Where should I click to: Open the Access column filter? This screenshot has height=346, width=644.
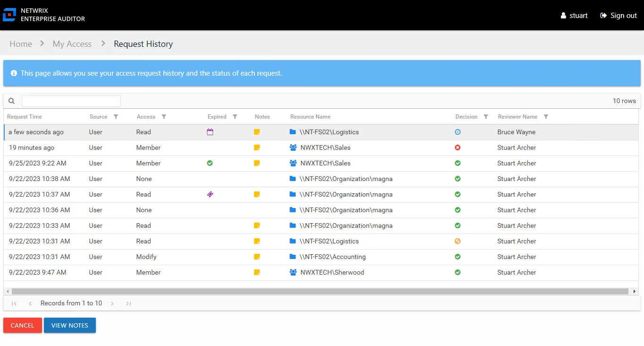(x=164, y=117)
